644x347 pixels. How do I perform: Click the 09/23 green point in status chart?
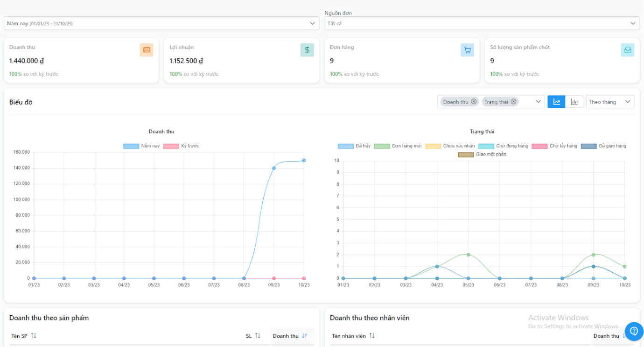click(594, 255)
